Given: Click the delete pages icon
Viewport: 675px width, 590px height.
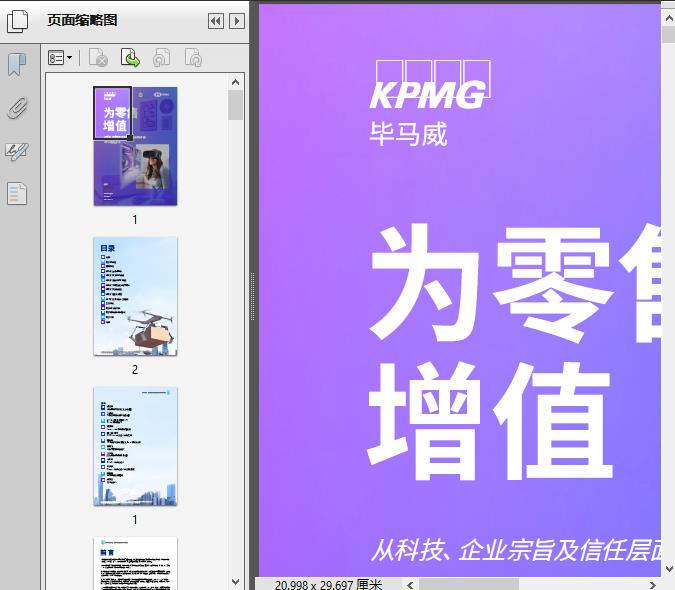Looking at the screenshot, I should point(98,58).
